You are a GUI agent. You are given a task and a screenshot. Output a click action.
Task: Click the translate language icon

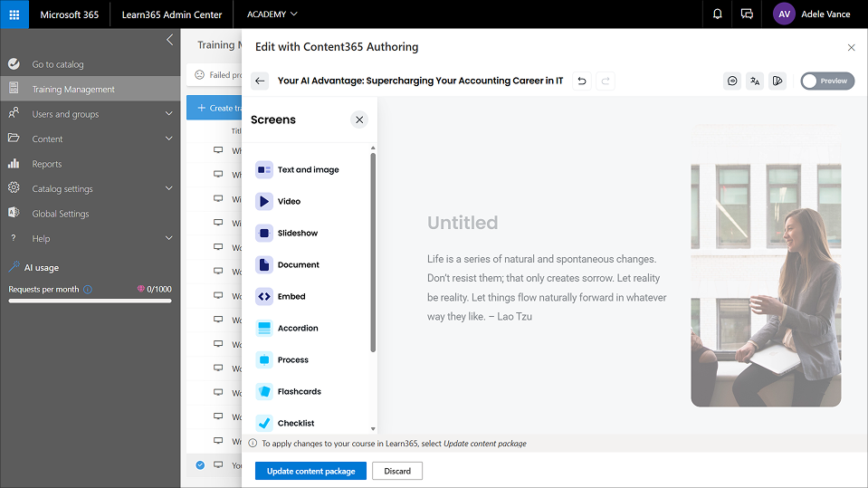click(x=755, y=81)
